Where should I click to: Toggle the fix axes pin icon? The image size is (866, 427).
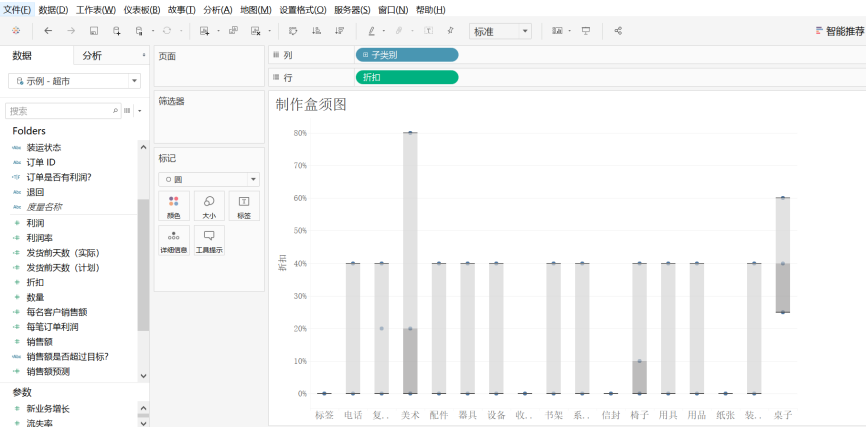pos(450,31)
